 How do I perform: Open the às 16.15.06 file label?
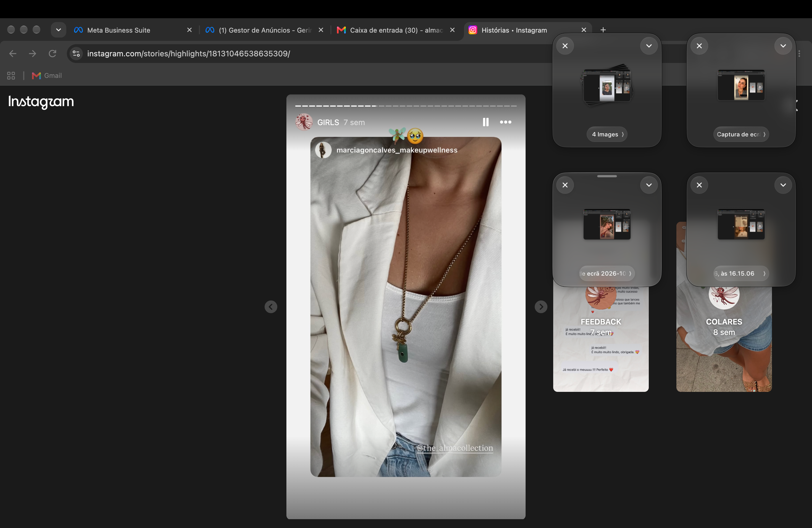[741, 274]
